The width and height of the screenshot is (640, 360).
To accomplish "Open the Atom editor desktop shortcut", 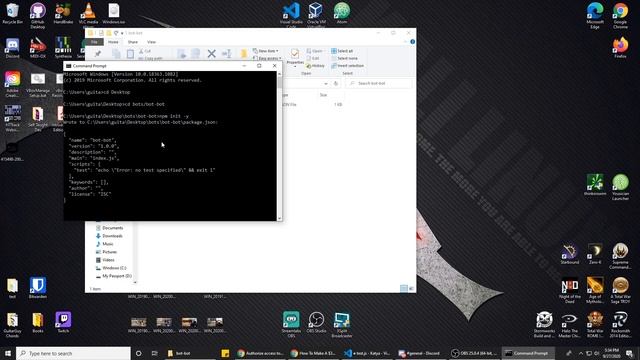I will 342,13.
